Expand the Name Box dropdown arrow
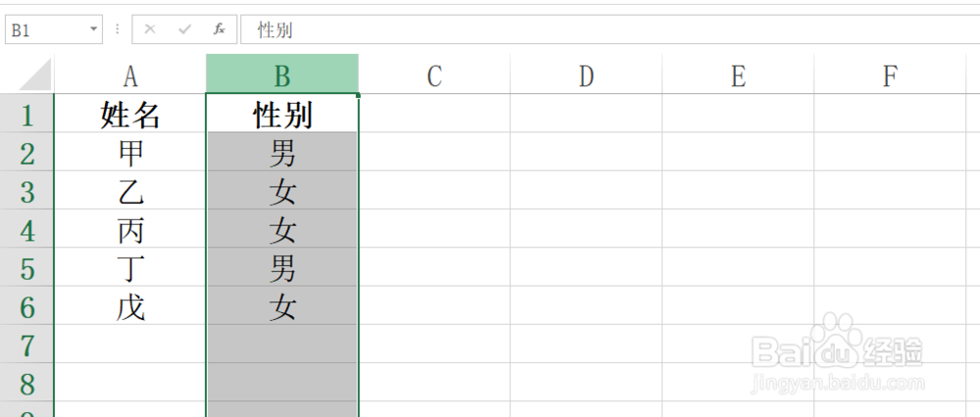Screen dimensions: 980x417 click(94, 29)
